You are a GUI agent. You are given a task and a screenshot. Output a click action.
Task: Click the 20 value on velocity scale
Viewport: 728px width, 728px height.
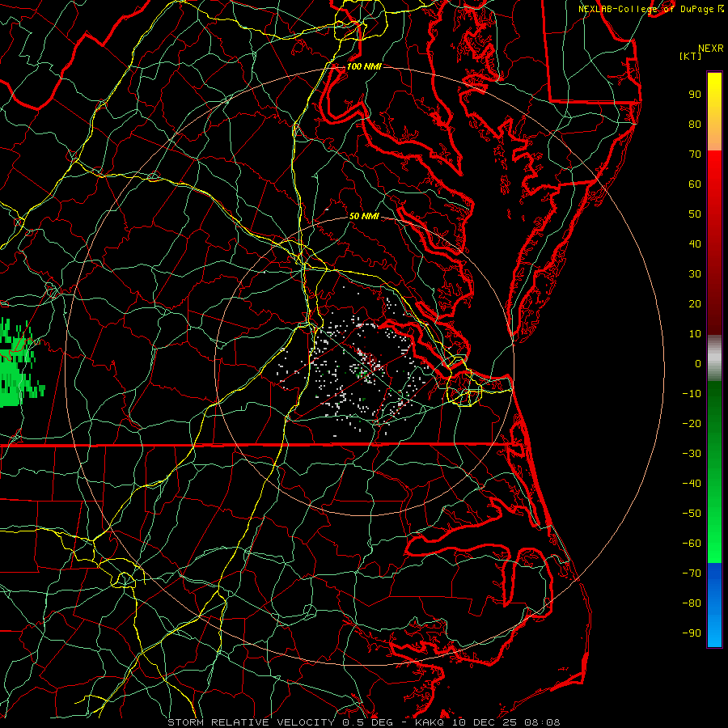click(x=695, y=303)
